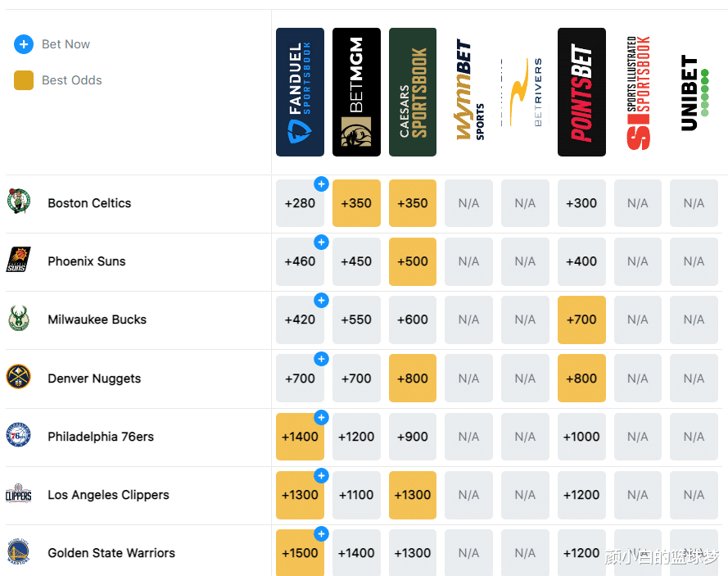Choose Suns +500 at Caesars Sportsbook

coord(412,261)
